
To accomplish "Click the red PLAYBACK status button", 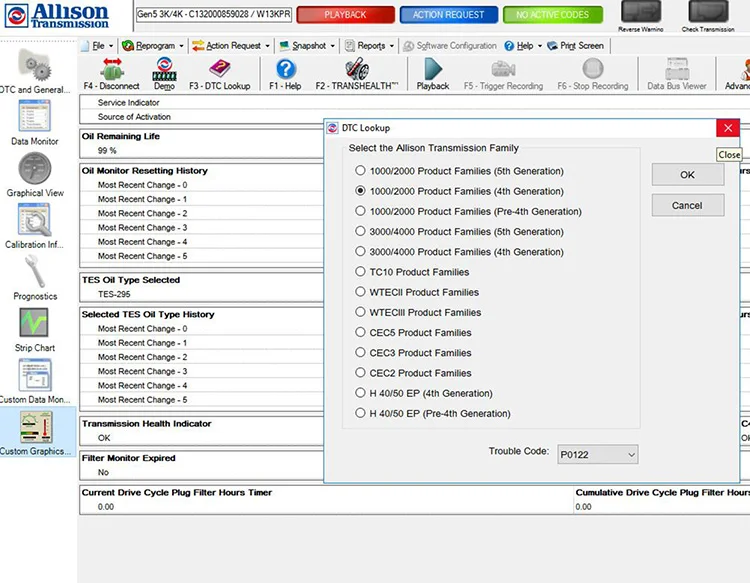I will 345,15.
